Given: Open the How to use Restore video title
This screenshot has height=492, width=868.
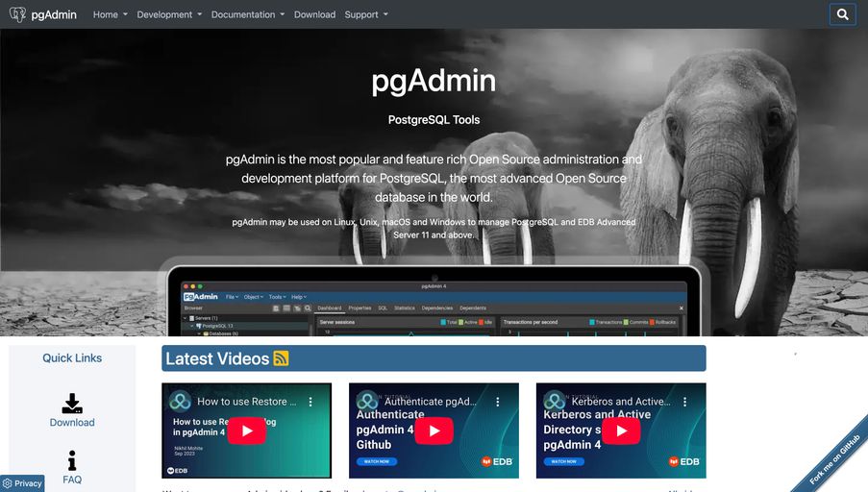Looking at the screenshot, I should [246, 402].
